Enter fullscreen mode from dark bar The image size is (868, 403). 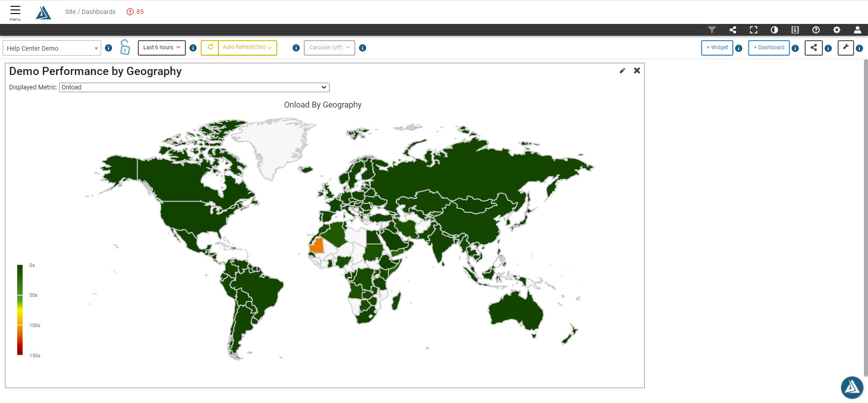coord(754,30)
